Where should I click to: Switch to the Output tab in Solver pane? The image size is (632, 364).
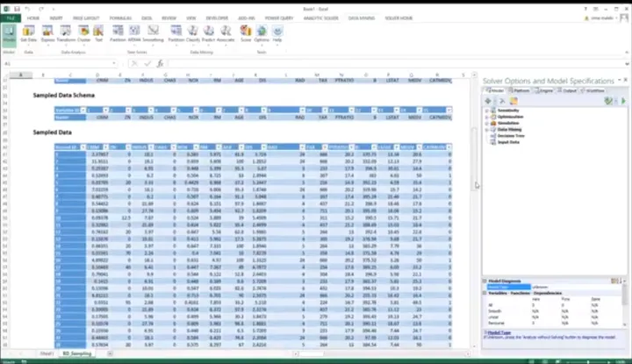[x=569, y=89]
